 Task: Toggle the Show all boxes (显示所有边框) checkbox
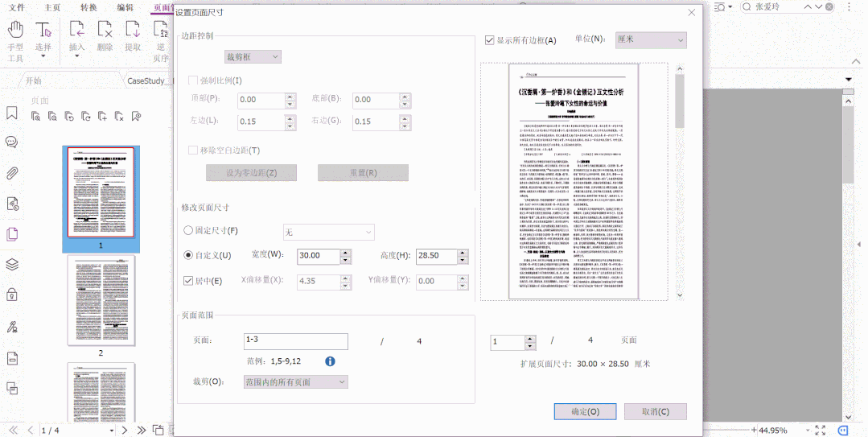pyautogui.click(x=489, y=40)
